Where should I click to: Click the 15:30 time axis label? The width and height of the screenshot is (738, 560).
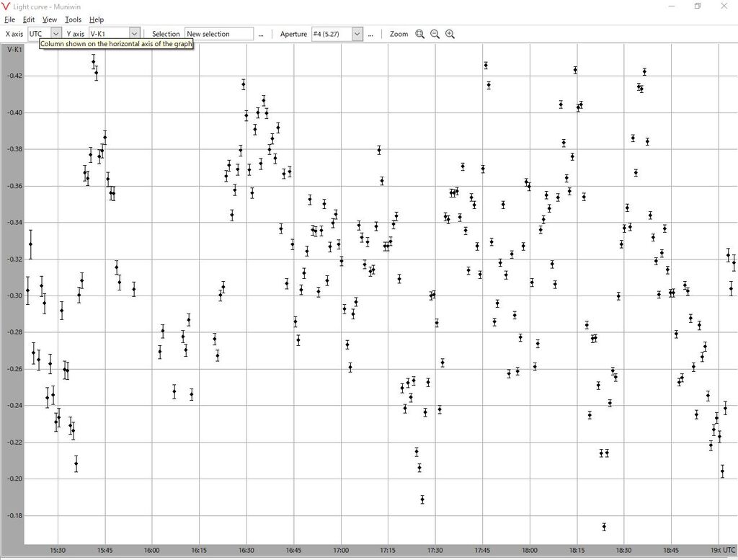58,550
